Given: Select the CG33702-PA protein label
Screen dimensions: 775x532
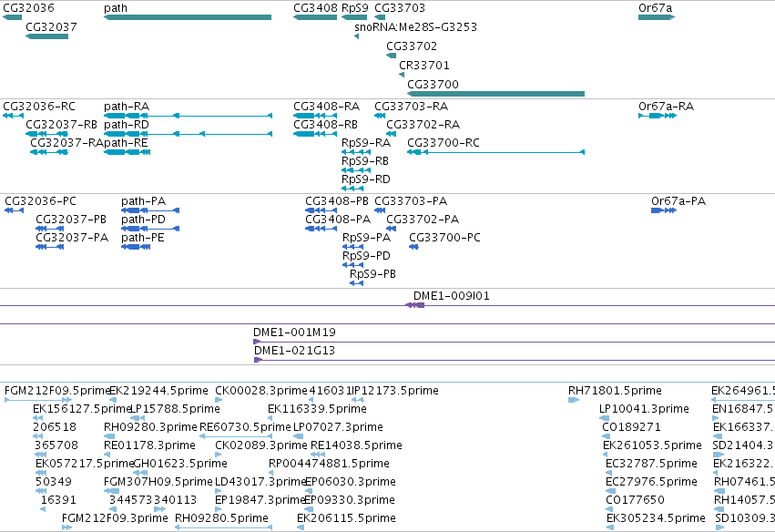Looking at the screenshot, I should click(423, 220).
